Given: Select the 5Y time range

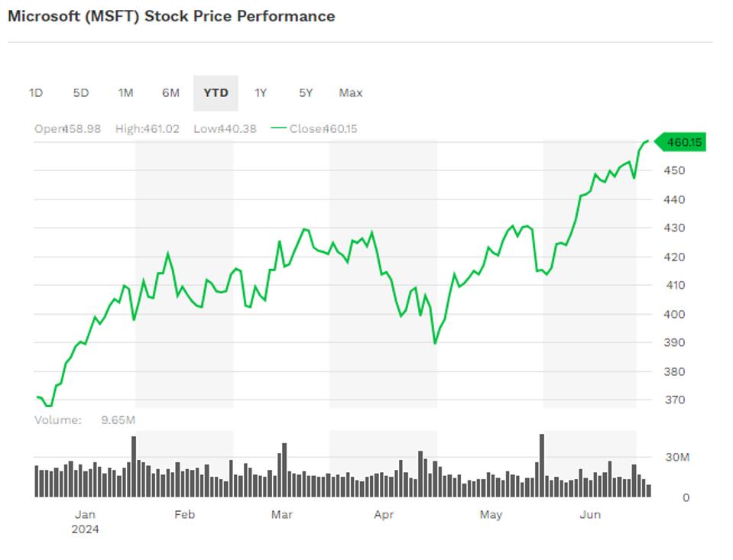Looking at the screenshot, I should [306, 93].
